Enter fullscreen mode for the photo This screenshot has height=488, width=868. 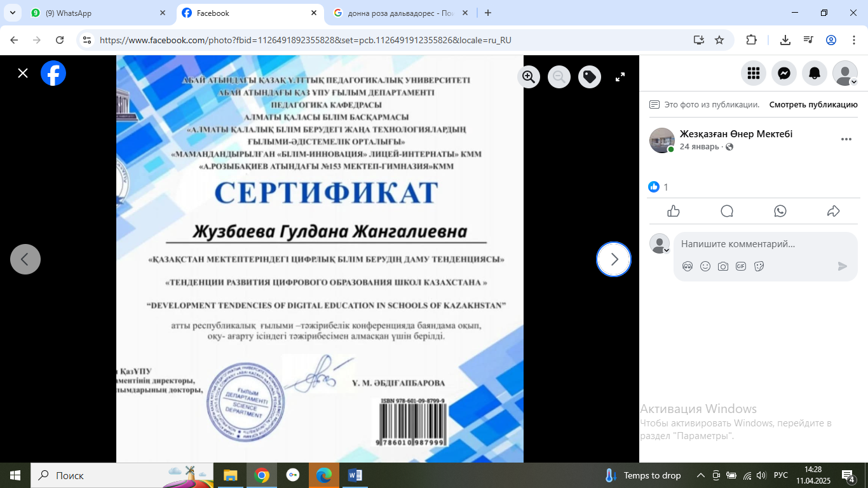tap(620, 77)
